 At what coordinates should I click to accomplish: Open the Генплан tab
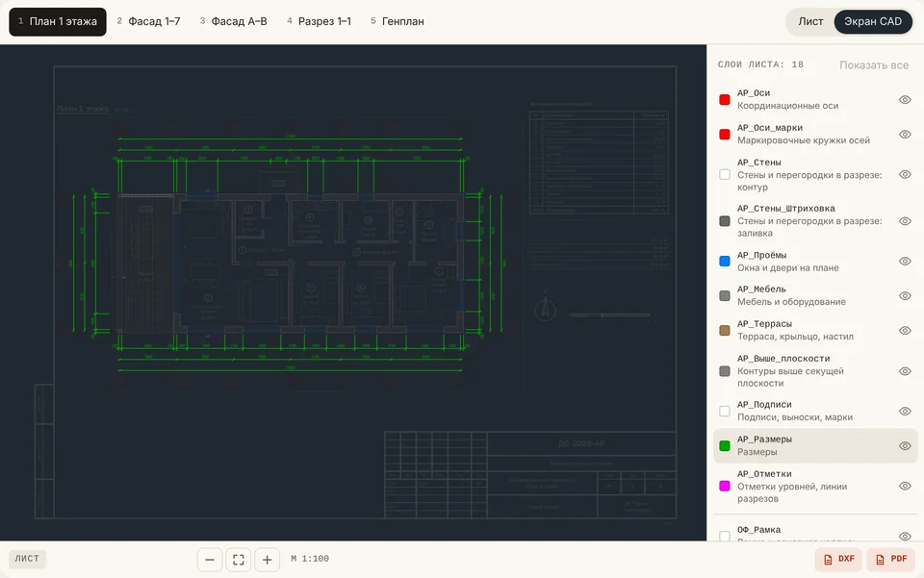[398, 22]
